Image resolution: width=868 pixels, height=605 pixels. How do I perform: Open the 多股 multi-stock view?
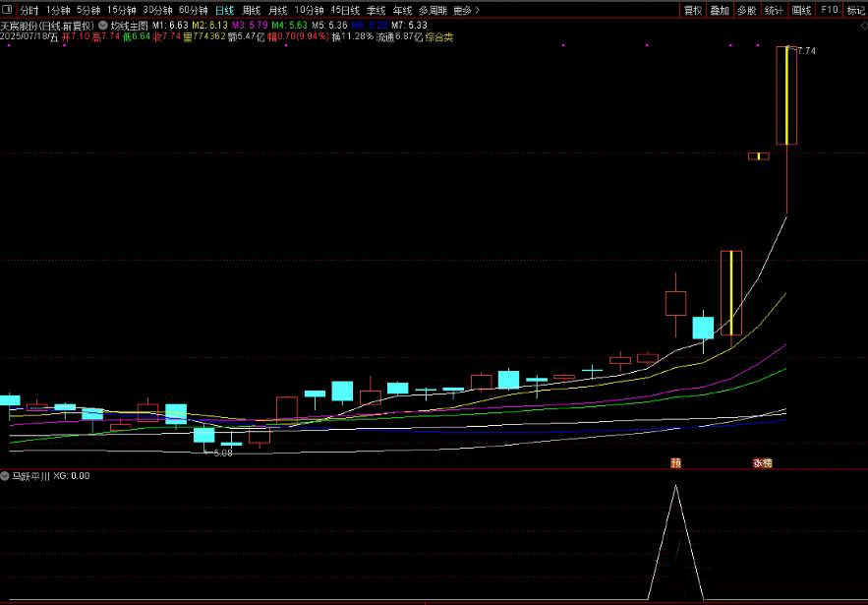click(x=747, y=11)
